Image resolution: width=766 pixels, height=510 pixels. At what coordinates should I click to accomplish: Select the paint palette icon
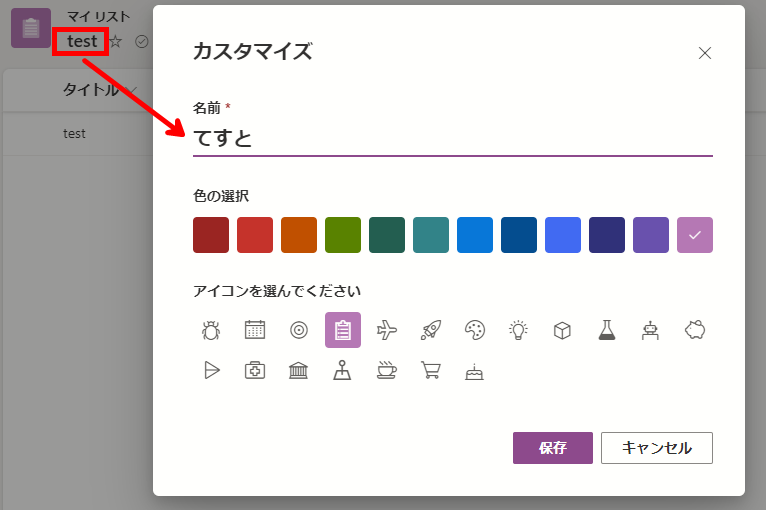point(475,330)
